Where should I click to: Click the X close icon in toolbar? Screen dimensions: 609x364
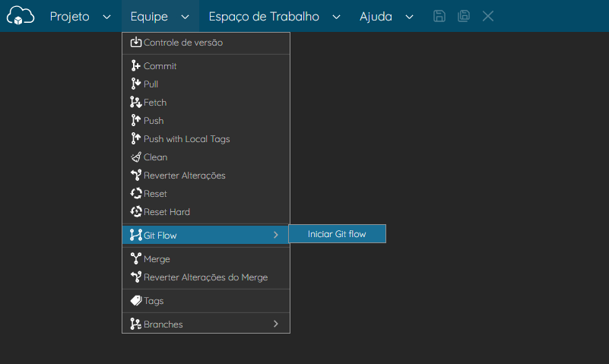pos(488,16)
